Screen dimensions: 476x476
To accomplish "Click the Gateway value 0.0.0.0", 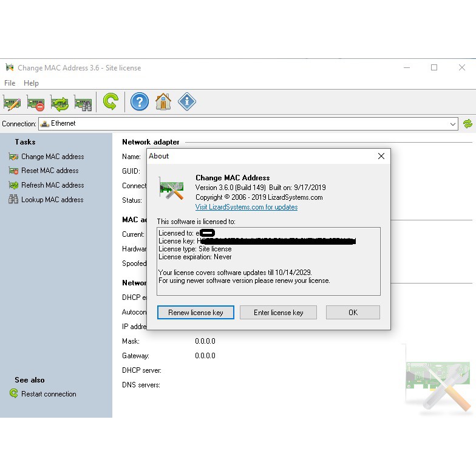I will 205,356.
